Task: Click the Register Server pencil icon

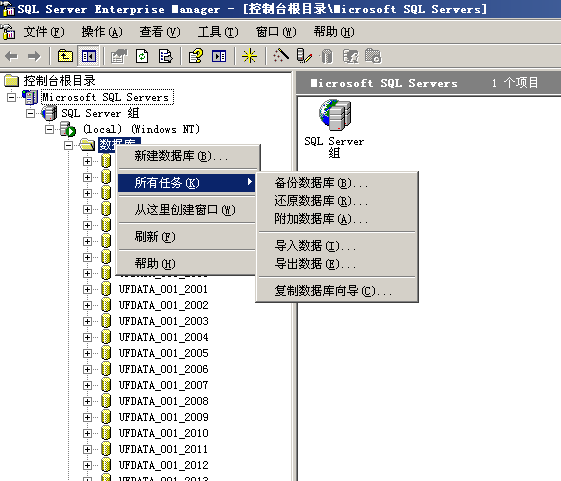Action: (304, 56)
